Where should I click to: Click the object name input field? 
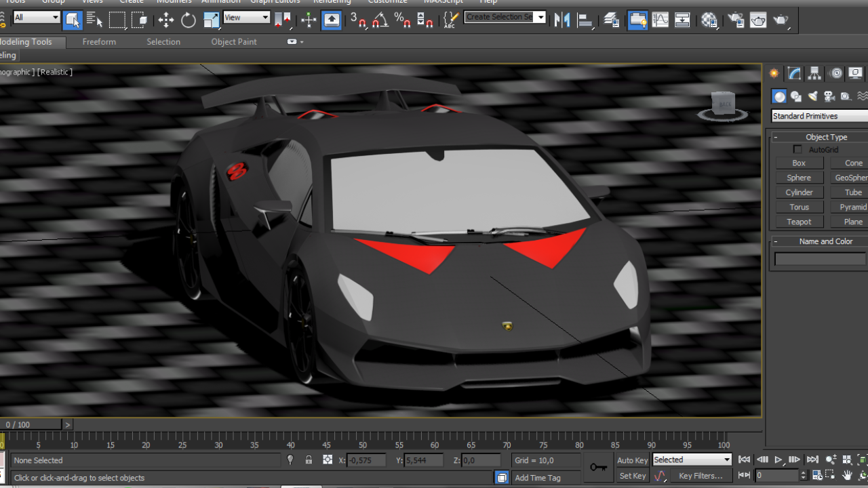click(x=820, y=259)
